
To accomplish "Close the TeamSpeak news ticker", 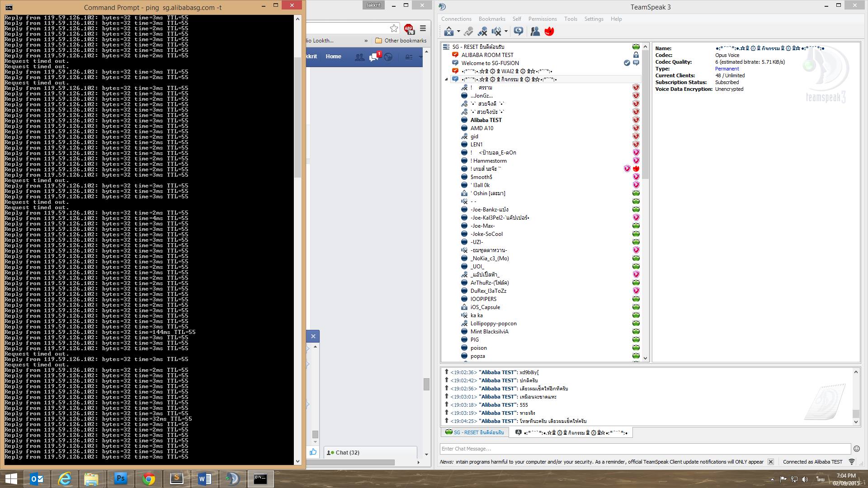I will [x=771, y=462].
